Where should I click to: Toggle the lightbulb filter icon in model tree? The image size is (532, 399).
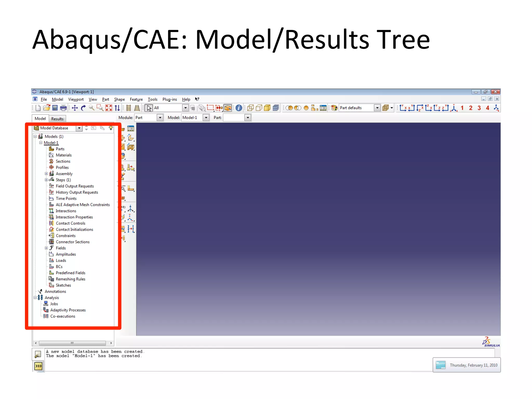(111, 128)
